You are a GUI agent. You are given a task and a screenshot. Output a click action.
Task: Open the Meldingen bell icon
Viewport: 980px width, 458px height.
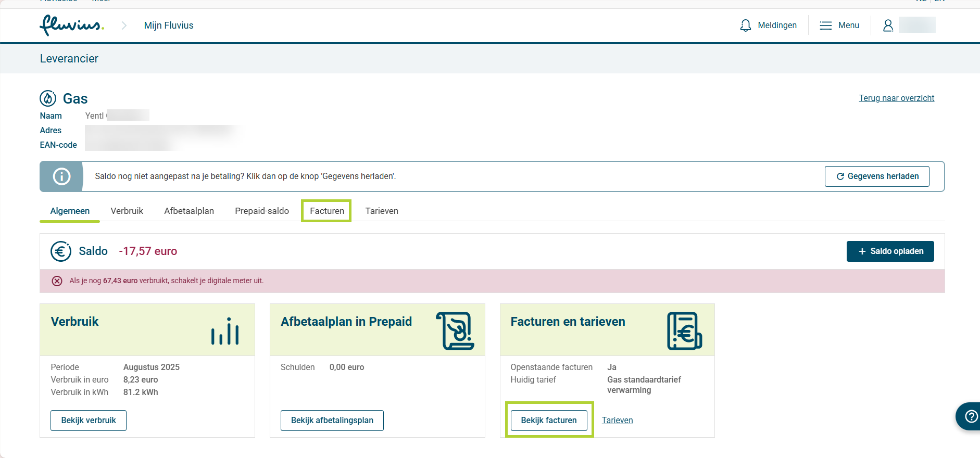(745, 26)
